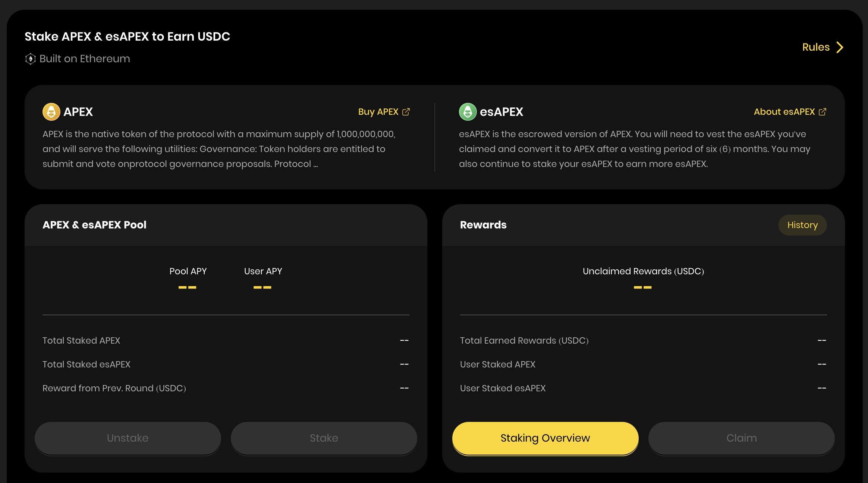Viewport: 868px width, 483px height.
Task: Click the Stake button
Action: coord(324,438)
